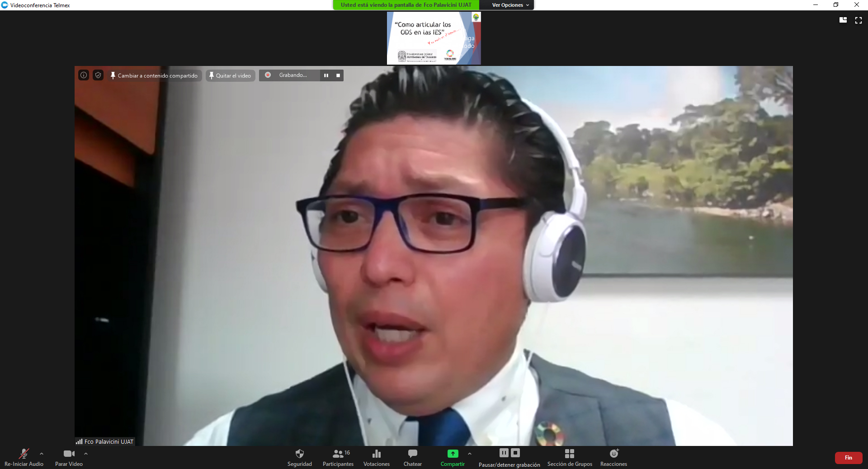Screen dimensions: 868x469
Task: Click the encryption shield icon
Action: pos(98,75)
